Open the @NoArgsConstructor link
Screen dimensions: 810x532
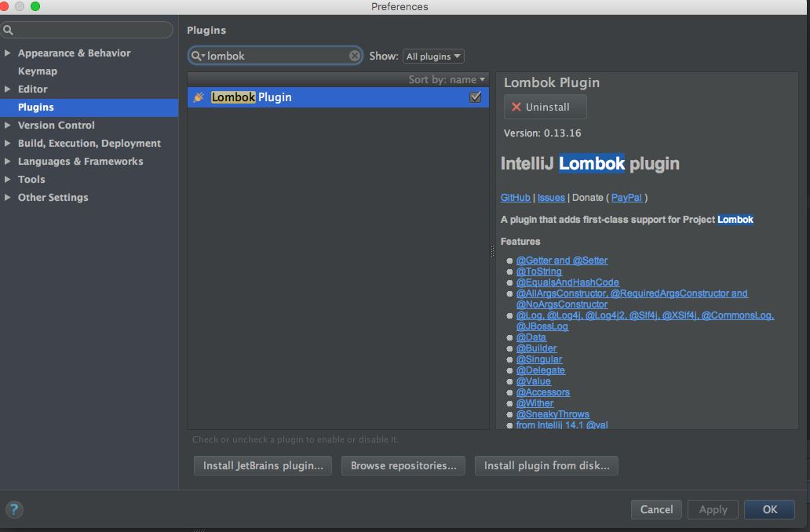562,304
